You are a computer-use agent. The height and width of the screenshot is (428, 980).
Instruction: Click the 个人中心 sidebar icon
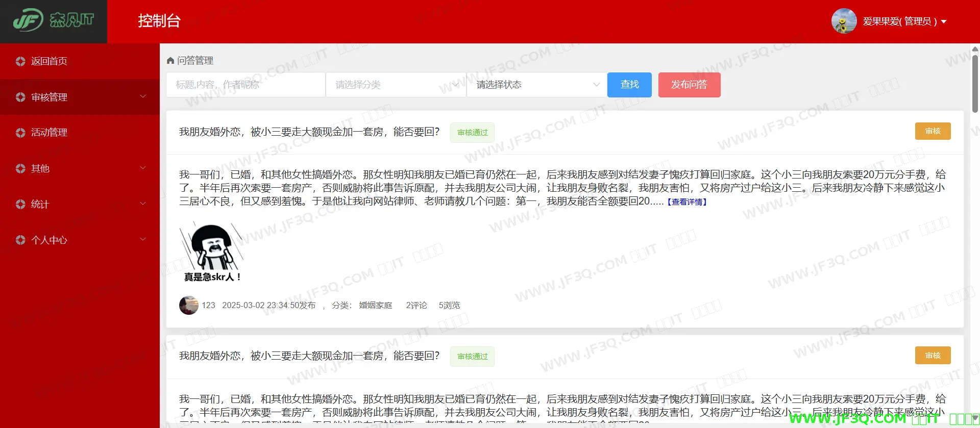[20, 240]
